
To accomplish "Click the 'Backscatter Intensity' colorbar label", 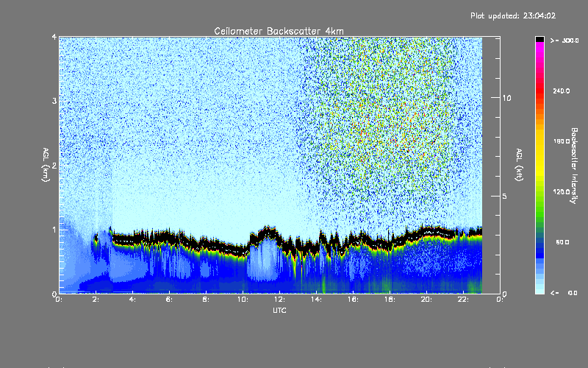I will [x=574, y=166].
